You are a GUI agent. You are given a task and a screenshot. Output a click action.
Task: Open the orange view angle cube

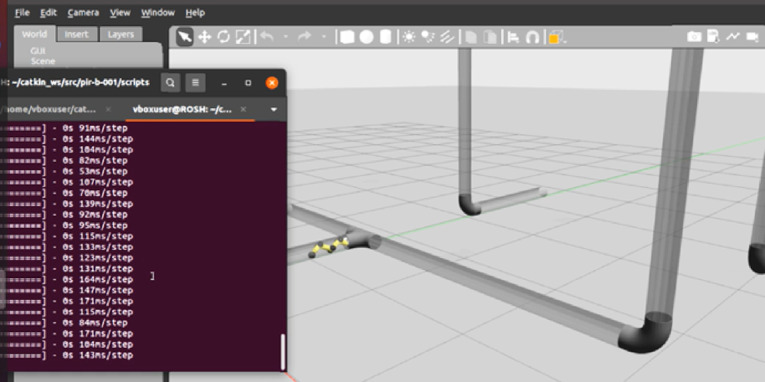tap(556, 37)
